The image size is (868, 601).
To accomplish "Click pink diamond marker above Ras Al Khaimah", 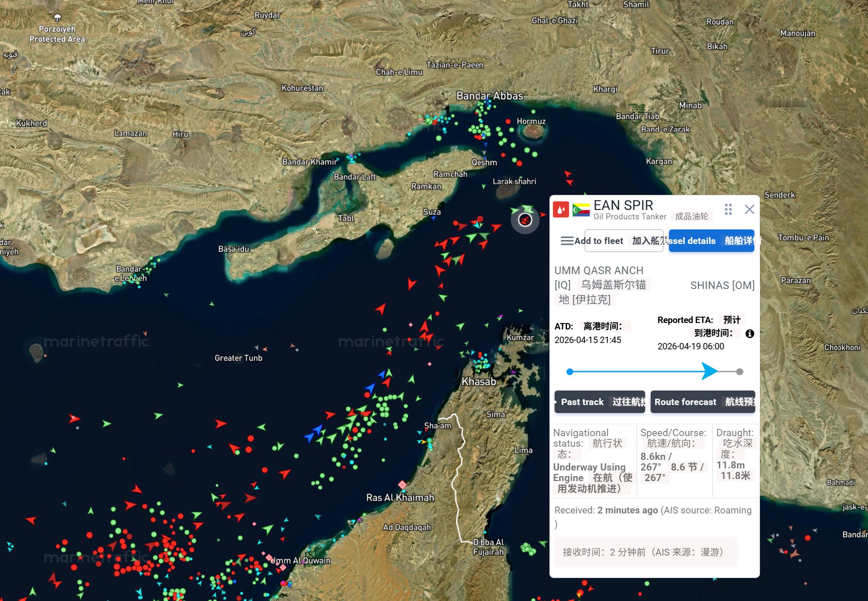I will pyautogui.click(x=402, y=485).
